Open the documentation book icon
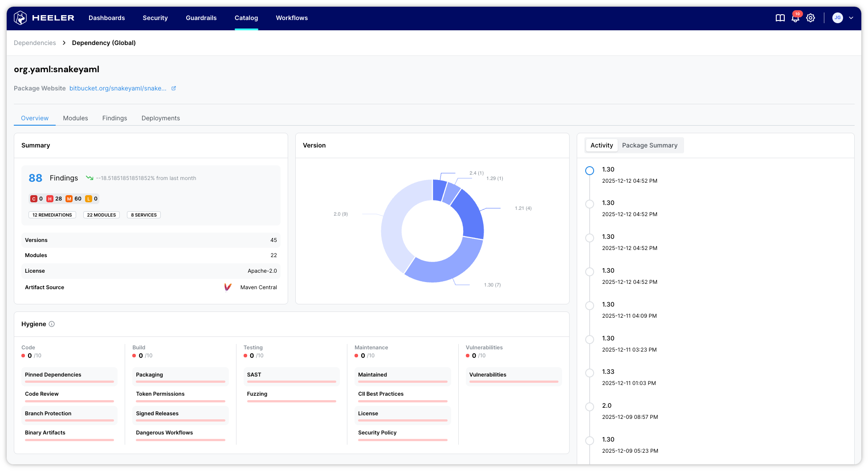Image resolution: width=868 pixels, height=471 pixels. coord(780,18)
